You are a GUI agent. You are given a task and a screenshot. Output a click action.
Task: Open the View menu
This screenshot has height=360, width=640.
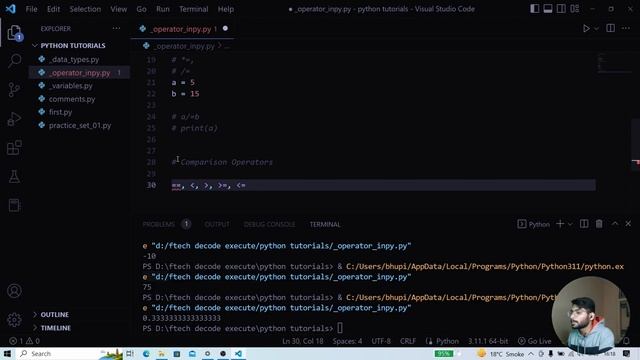[x=118, y=9]
